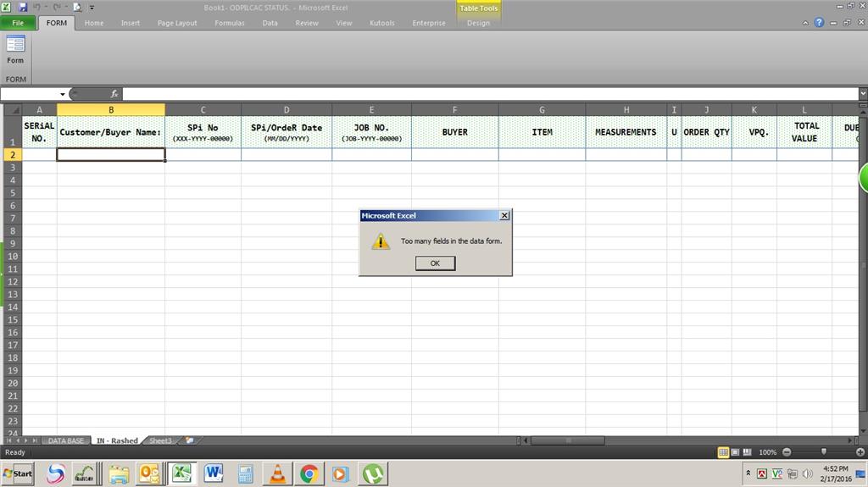Switch to Page Break Preview in status bar

coord(747,452)
